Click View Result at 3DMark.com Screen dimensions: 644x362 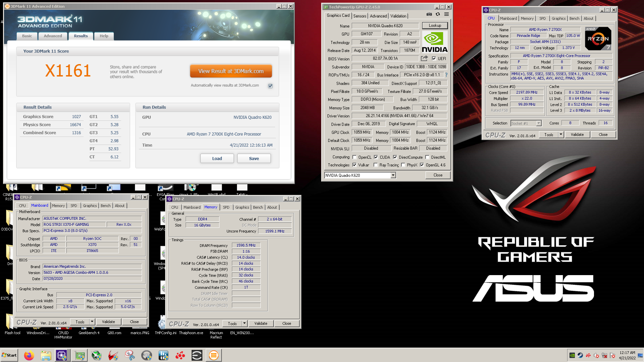(x=231, y=71)
